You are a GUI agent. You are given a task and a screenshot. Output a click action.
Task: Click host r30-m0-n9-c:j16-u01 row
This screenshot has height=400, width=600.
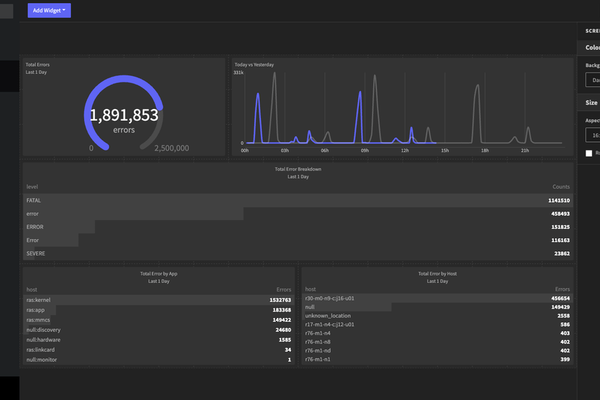click(x=437, y=298)
